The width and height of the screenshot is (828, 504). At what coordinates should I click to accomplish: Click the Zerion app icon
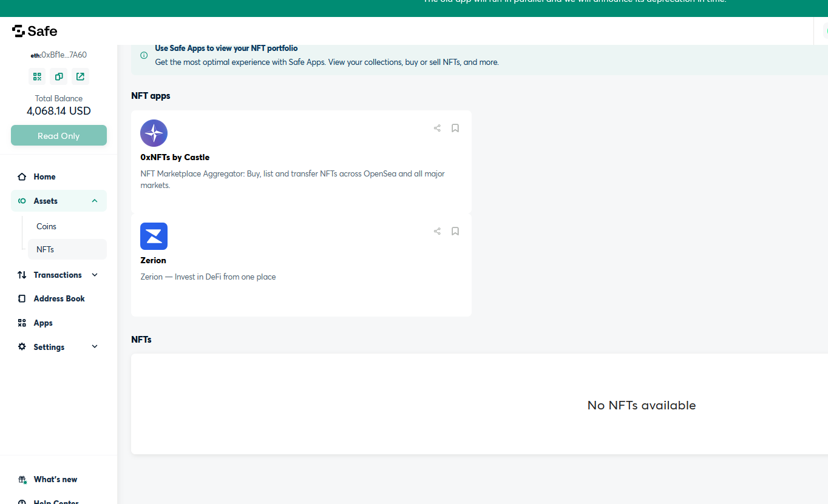coord(154,236)
